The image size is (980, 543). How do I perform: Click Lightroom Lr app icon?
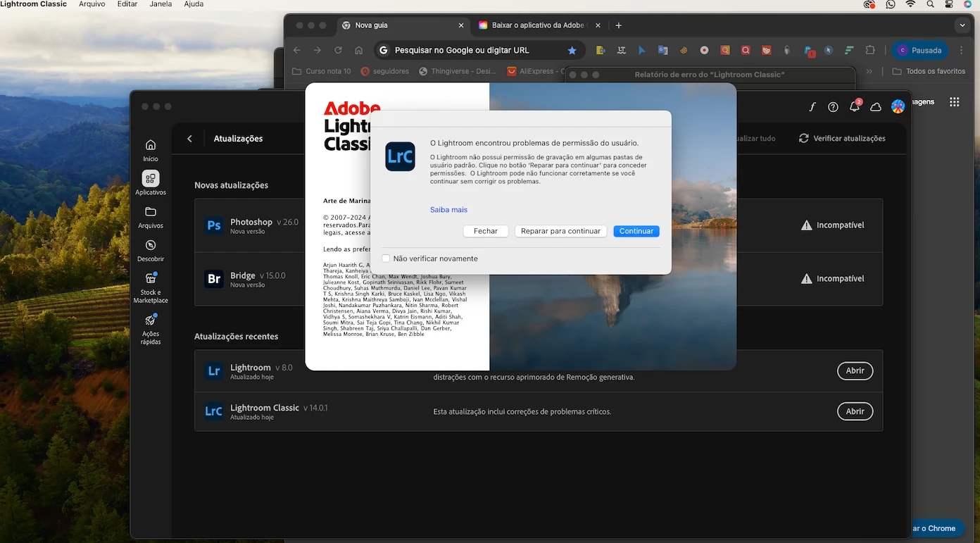point(214,371)
